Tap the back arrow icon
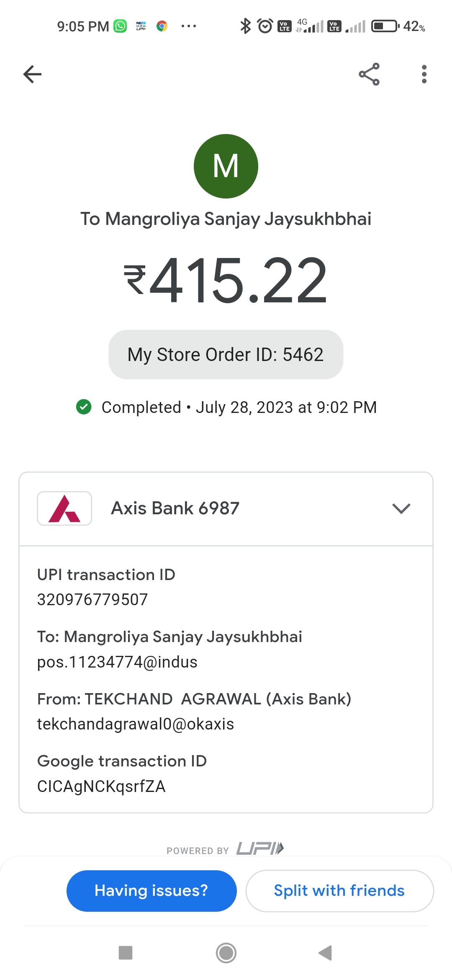The image size is (452, 980). click(32, 75)
